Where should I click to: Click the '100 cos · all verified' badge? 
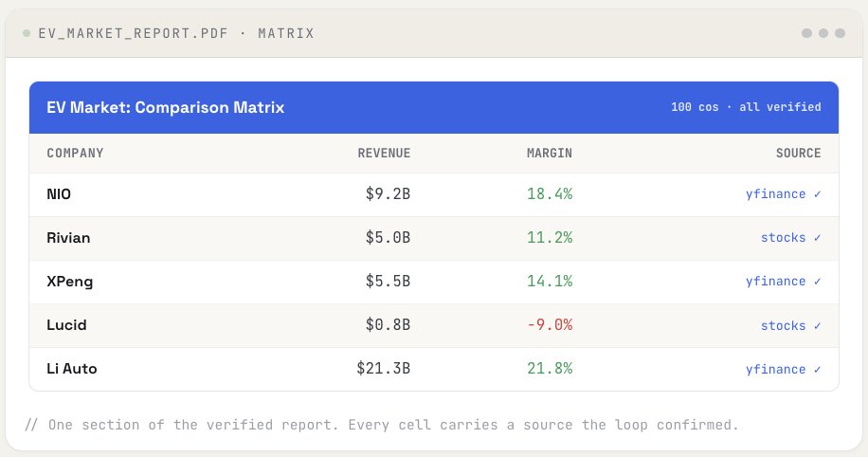[x=746, y=107]
